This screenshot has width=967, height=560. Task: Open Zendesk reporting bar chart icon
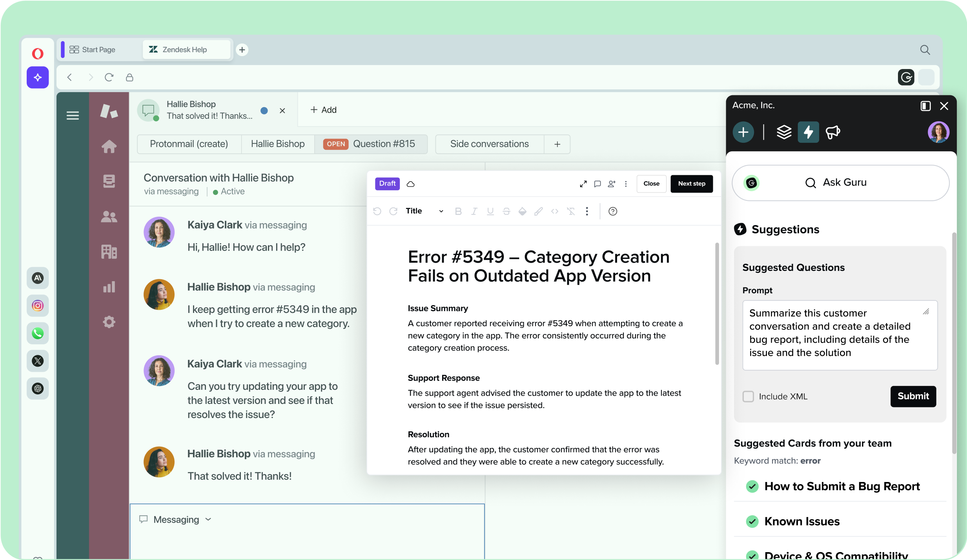(x=109, y=287)
